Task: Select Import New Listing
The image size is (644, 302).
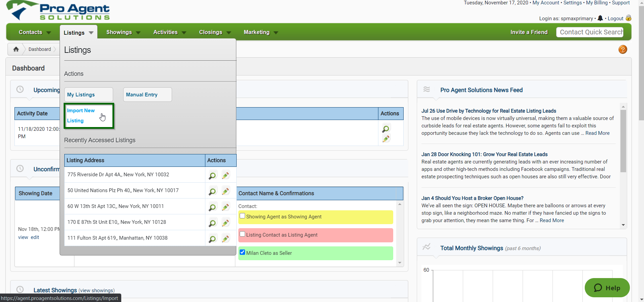Action: [x=89, y=116]
